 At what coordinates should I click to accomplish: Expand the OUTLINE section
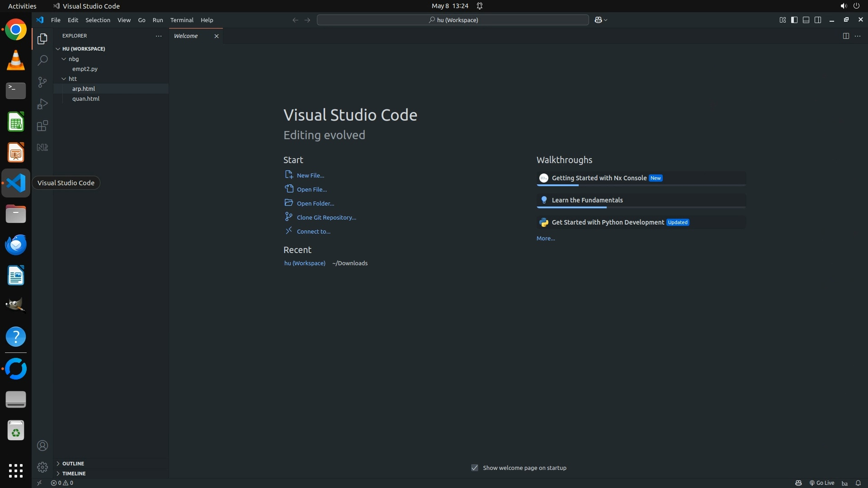tap(73, 463)
